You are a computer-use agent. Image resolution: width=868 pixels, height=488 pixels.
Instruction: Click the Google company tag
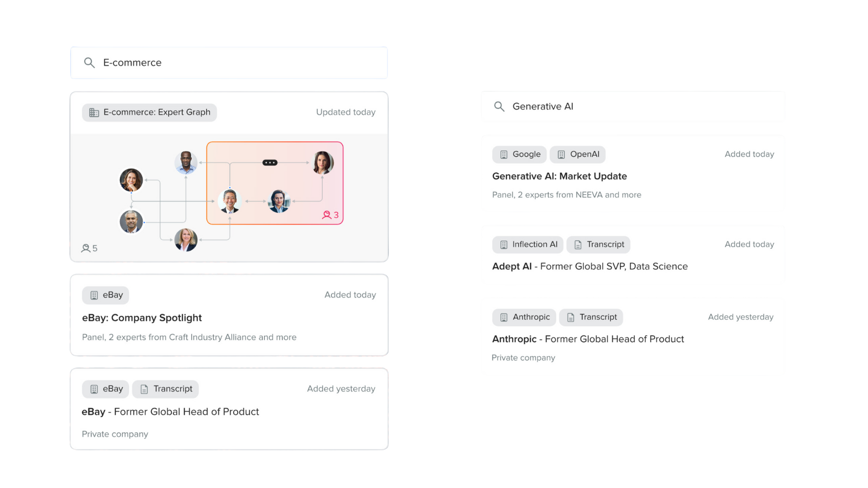click(x=519, y=155)
